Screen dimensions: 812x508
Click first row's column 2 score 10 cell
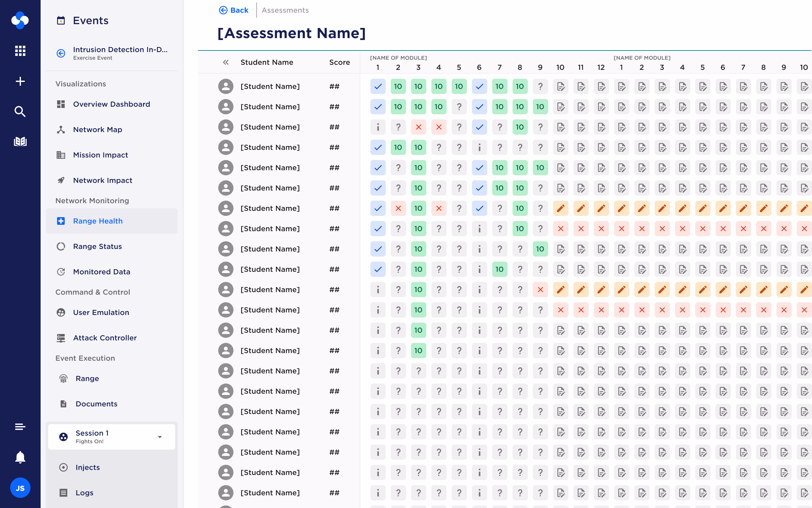pos(398,86)
